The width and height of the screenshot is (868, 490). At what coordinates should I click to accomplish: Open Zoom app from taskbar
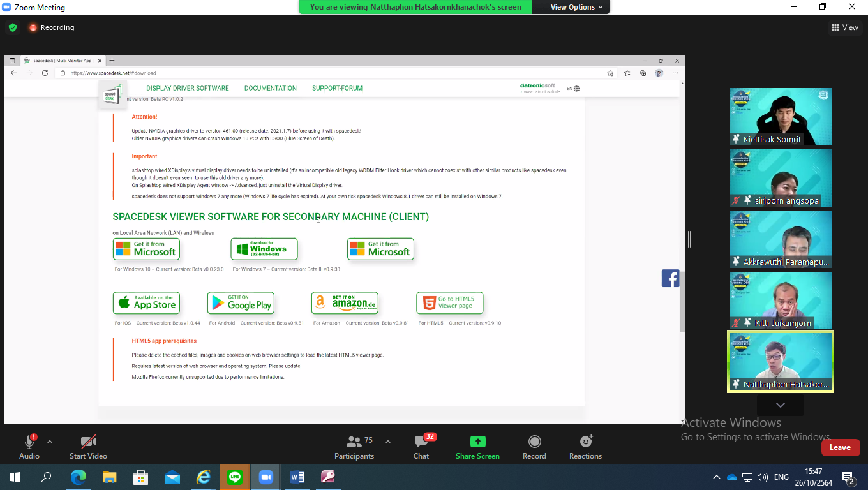tap(266, 477)
